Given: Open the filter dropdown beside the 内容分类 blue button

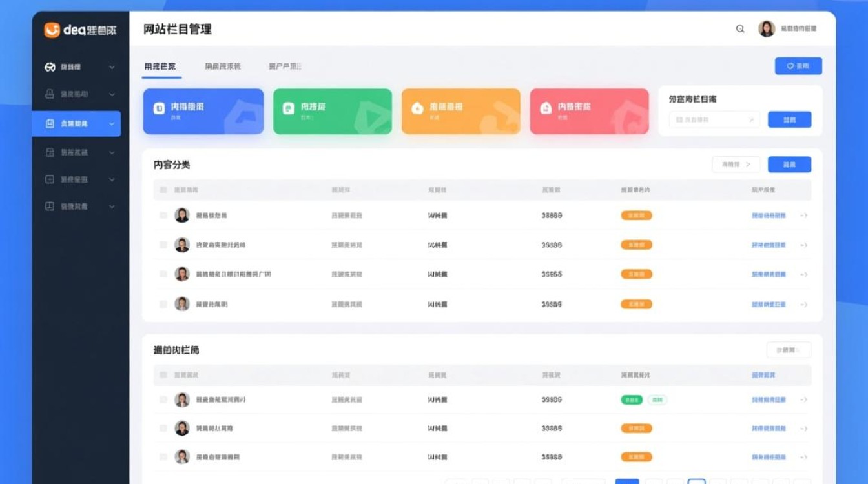Looking at the screenshot, I should [x=736, y=164].
